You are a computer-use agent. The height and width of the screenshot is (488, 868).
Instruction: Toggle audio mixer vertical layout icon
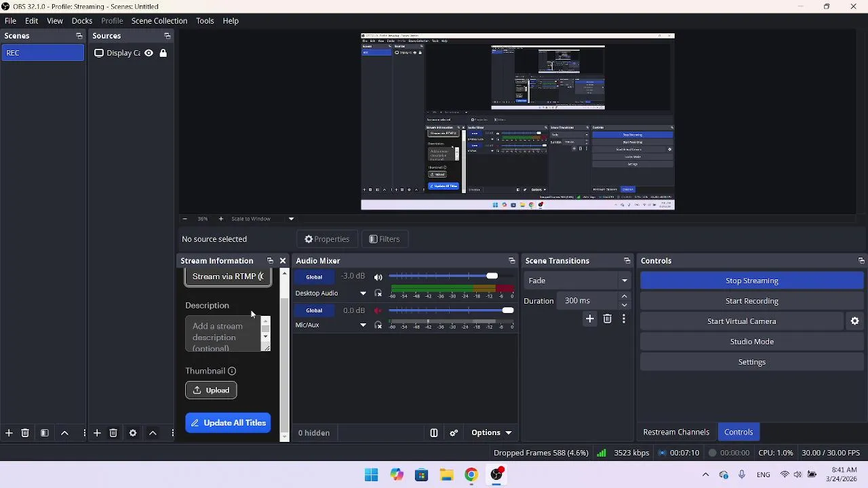pyautogui.click(x=434, y=433)
